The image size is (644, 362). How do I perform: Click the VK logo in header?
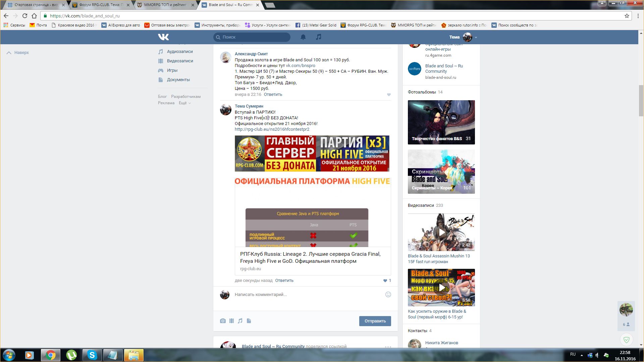[x=163, y=37]
